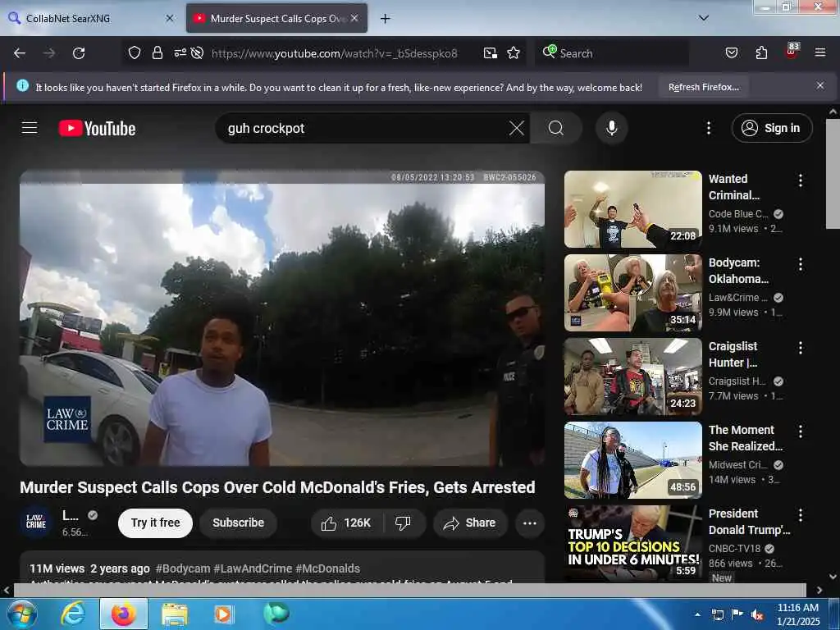Share the video using Share button
Image resolution: width=840 pixels, height=630 pixels.
pos(470,523)
